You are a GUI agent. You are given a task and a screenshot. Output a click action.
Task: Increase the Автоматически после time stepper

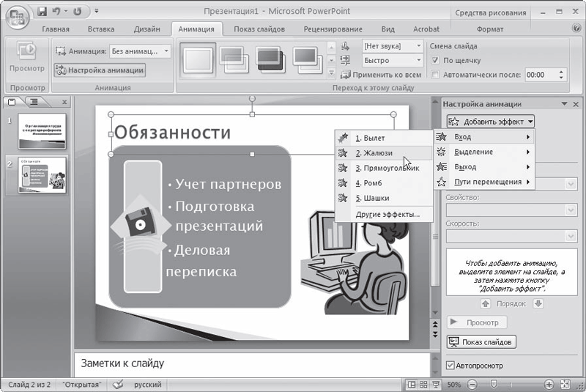pos(560,72)
